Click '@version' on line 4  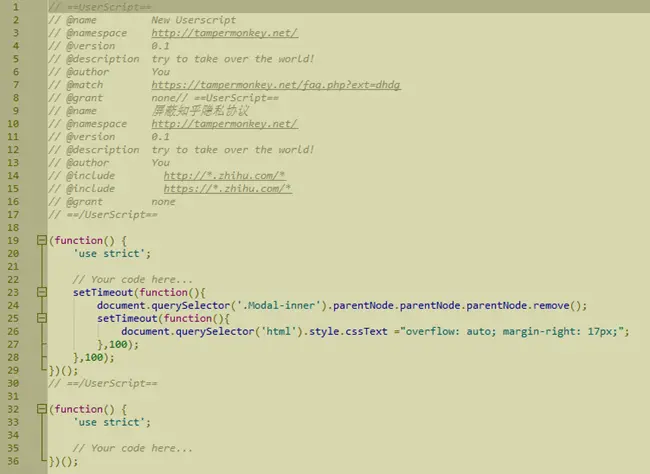point(91,46)
